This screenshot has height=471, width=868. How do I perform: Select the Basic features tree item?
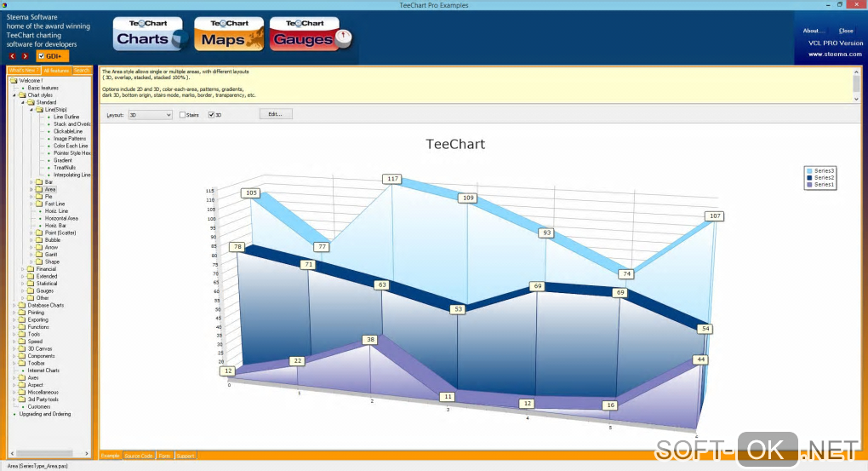(43, 88)
